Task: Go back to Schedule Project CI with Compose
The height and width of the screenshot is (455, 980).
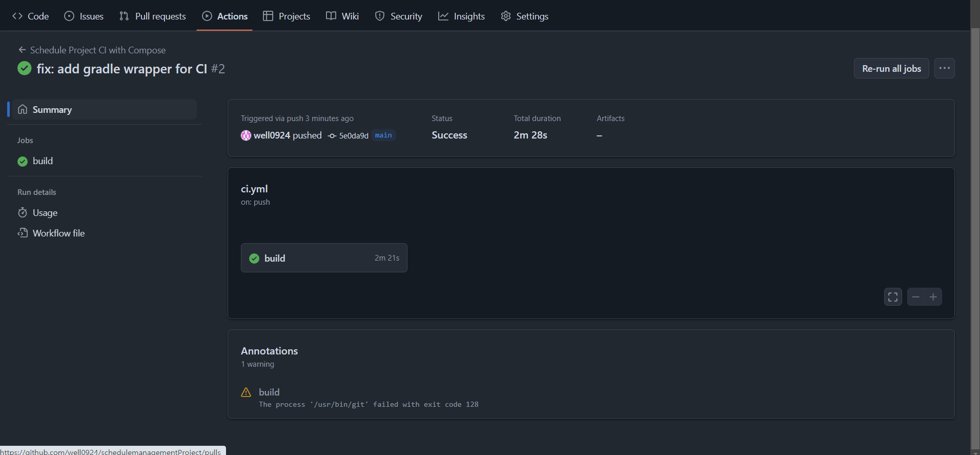Action: click(98, 50)
